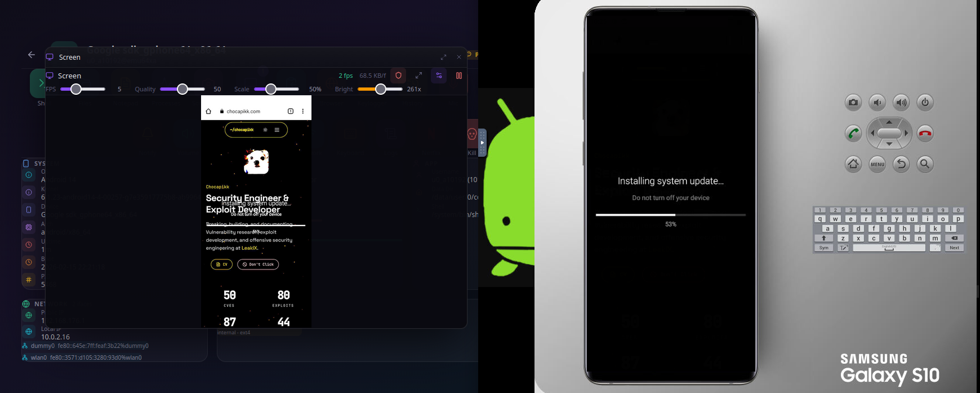This screenshot has height=393, width=980.
Task: Click the m key on emulator keyboard
Action: pyautogui.click(x=935, y=239)
